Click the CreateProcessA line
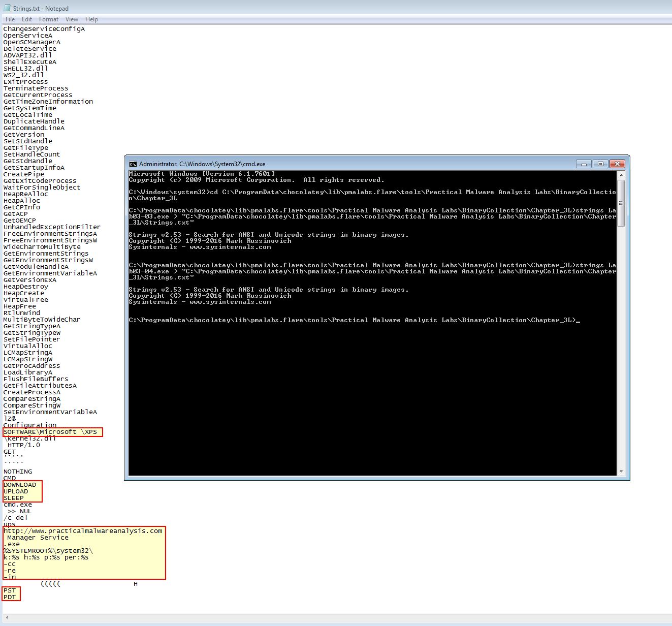Viewport: 672px width, 626px height. (32, 392)
